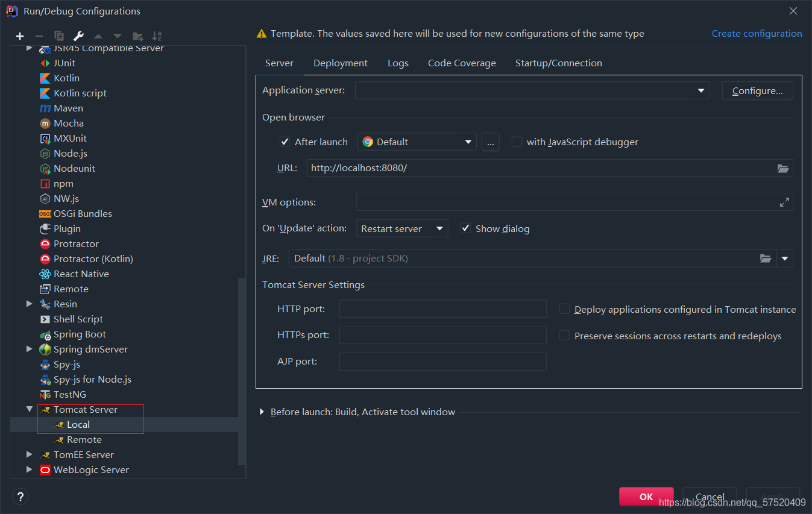This screenshot has width=812, height=514.
Task: Switch to the Server tab
Action: [x=279, y=63]
